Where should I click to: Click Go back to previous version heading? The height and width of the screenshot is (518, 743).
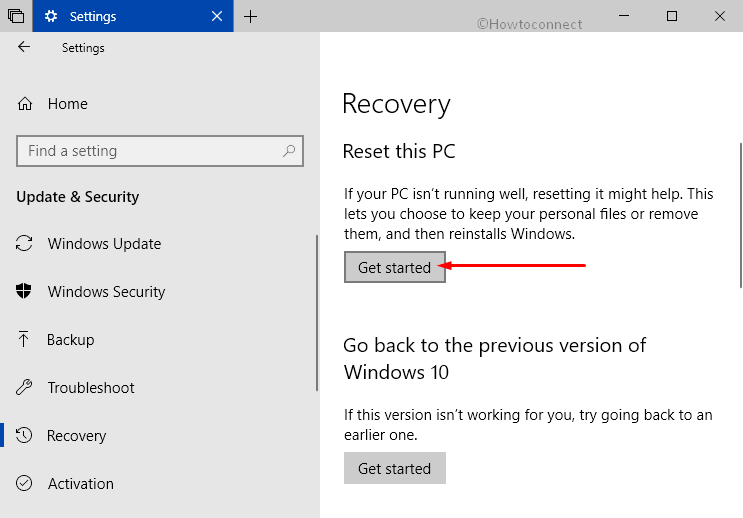click(494, 359)
